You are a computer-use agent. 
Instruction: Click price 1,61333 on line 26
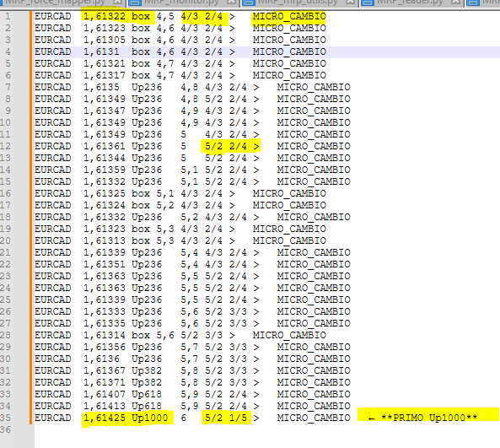click(105, 311)
